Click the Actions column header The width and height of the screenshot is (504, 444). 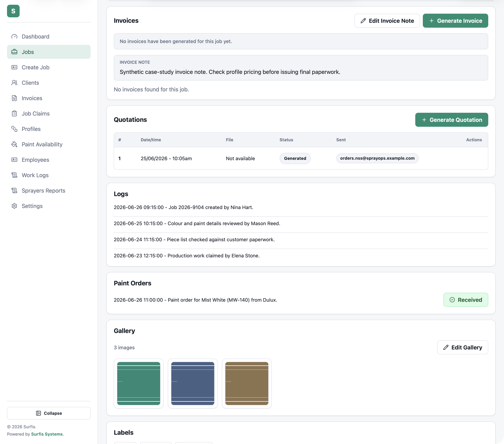(474, 140)
